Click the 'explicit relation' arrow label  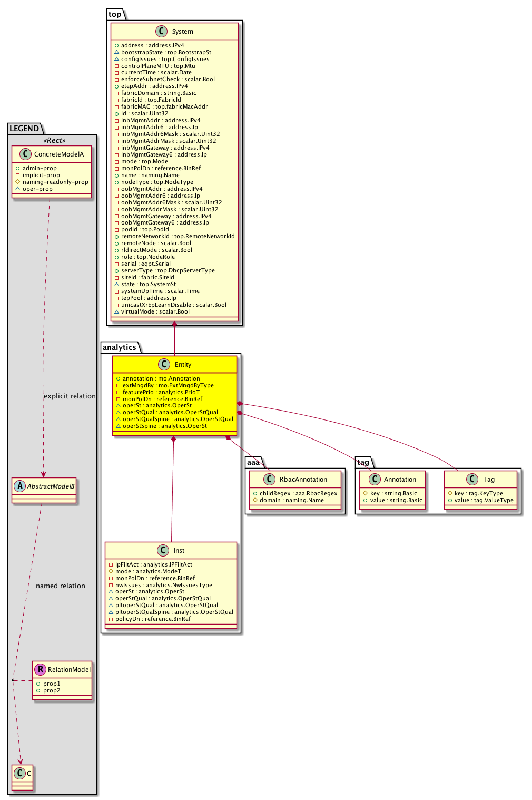(x=70, y=396)
